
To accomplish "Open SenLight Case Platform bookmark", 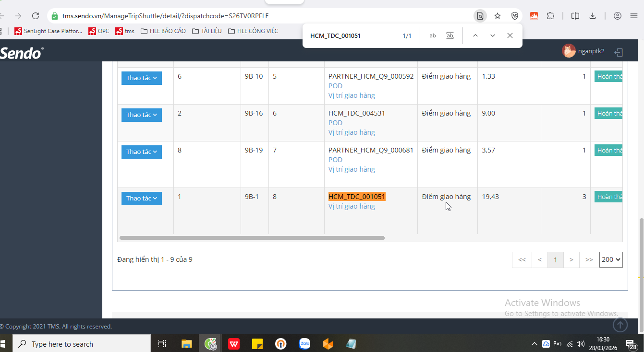I will [49, 31].
